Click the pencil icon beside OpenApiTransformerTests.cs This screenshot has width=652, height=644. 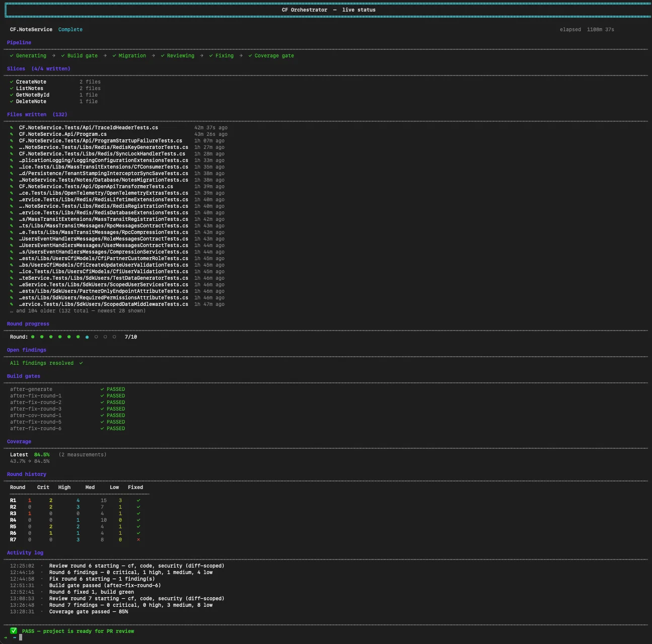[x=12, y=187]
